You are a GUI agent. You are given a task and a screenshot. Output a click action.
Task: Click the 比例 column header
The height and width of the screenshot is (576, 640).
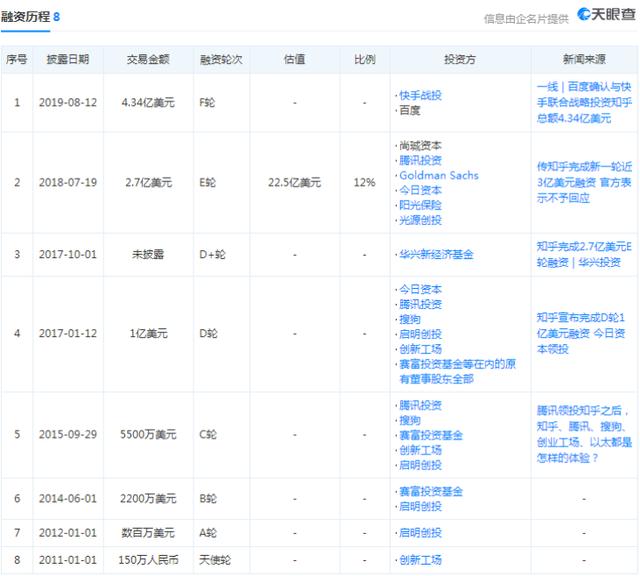tap(364, 60)
